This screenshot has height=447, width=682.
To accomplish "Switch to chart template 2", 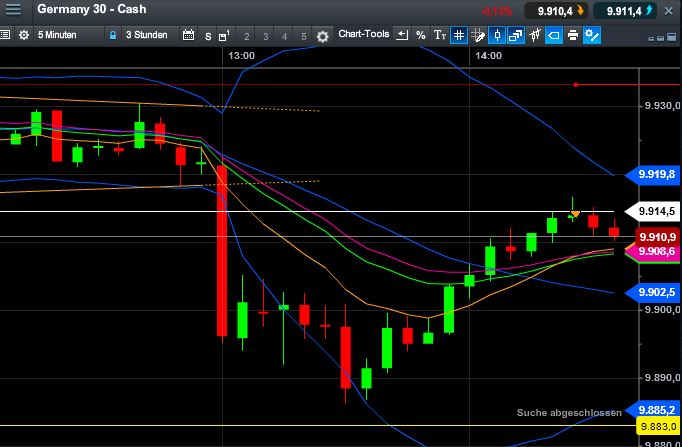I will pyautogui.click(x=246, y=36).
